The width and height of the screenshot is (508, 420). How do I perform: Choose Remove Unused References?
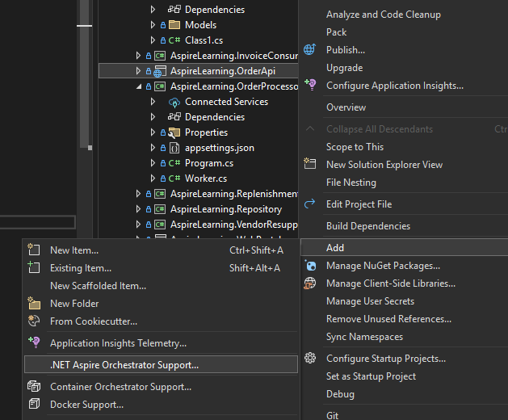point(388,319)
